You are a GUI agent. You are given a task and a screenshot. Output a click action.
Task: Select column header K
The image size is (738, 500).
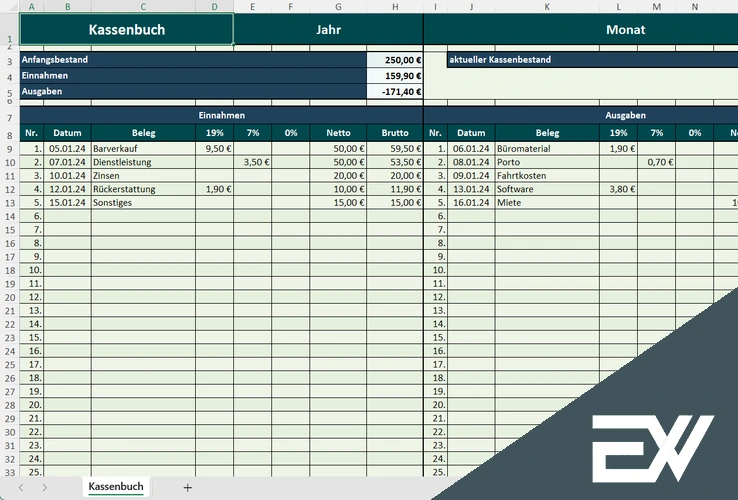[x=547, y=7]
